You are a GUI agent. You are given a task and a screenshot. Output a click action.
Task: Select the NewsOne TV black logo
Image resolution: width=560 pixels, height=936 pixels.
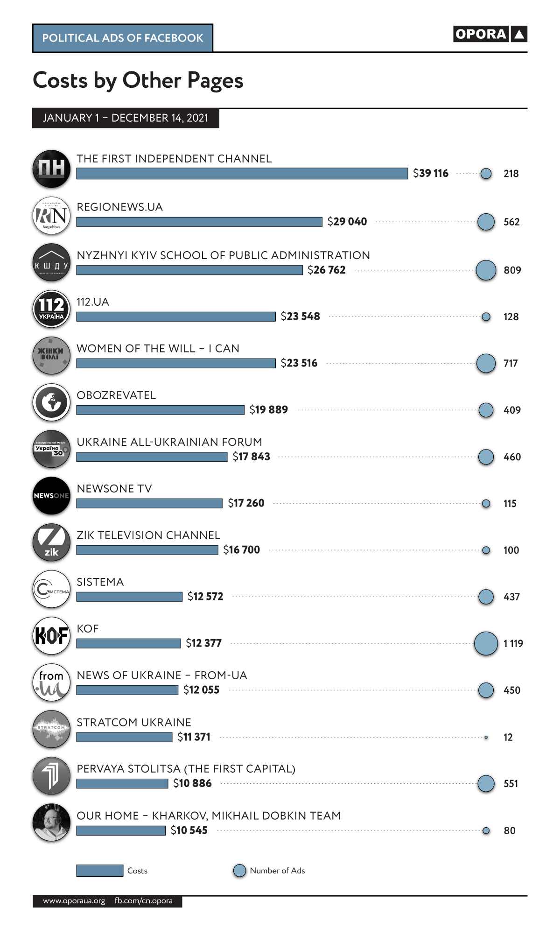click(51, 495)
